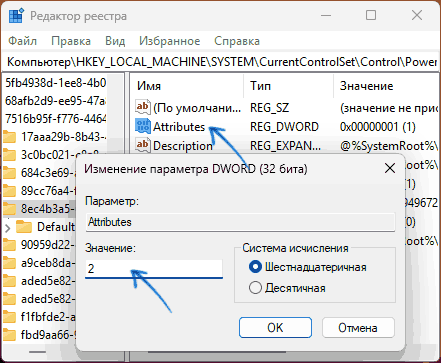The image size is (441, 363).
Task: Open the Вид menu
Action: [x=115, y=41]
